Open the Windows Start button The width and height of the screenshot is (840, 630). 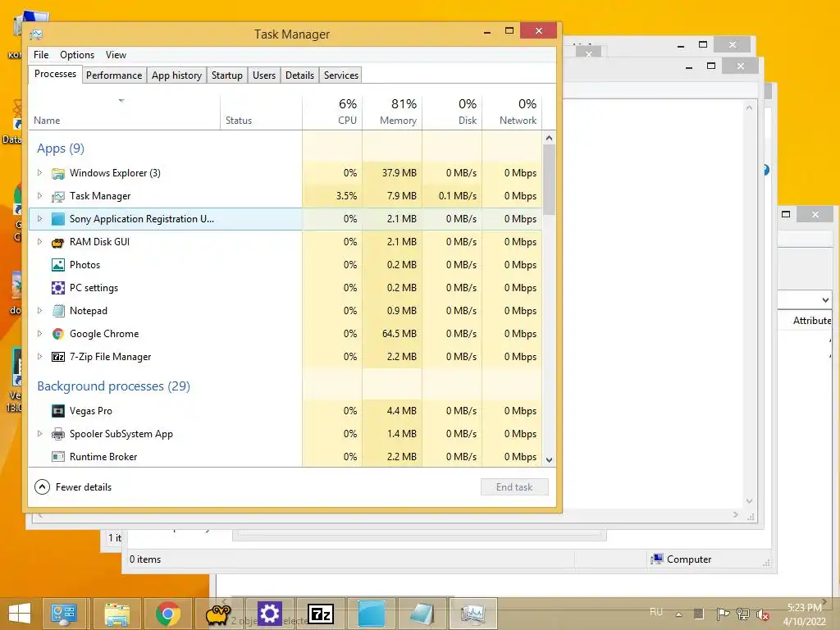point(20,614)
